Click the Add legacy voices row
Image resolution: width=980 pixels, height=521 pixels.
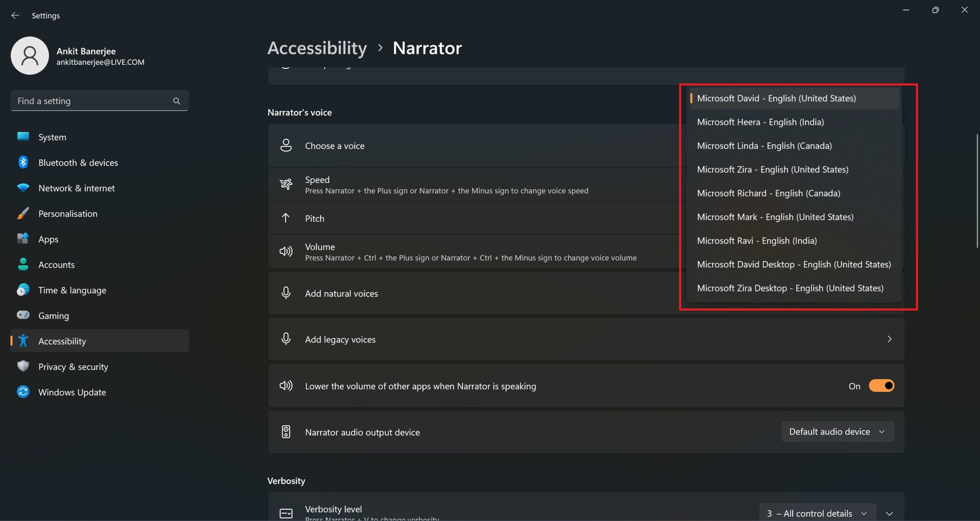586,339
